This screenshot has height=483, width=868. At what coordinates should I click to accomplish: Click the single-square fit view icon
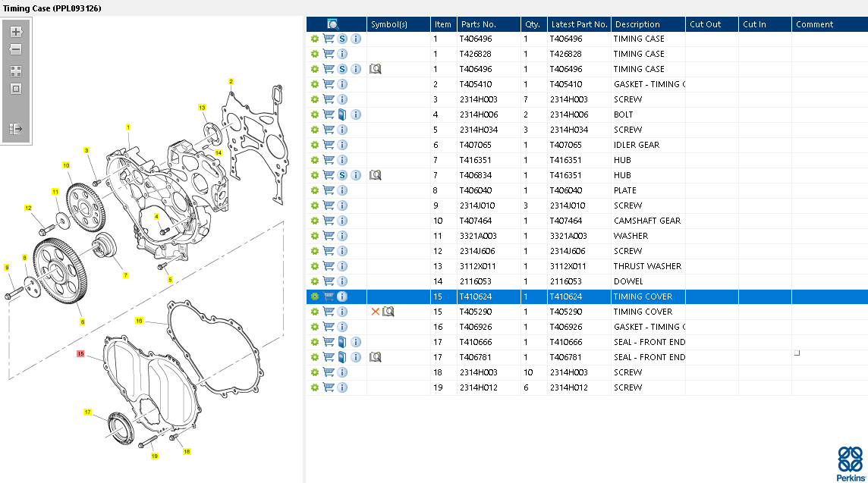tap(16, 89)
